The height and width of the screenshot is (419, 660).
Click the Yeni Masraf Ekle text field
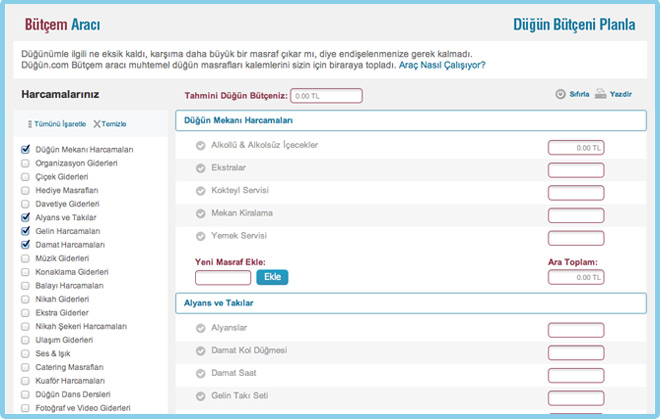(x=223, y=277)
